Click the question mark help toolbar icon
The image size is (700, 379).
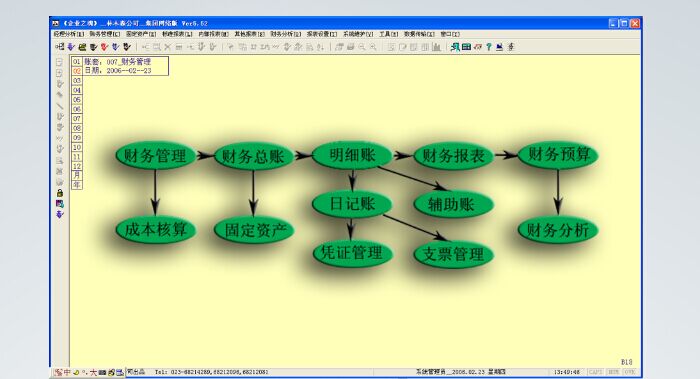(x=489, y=47)
